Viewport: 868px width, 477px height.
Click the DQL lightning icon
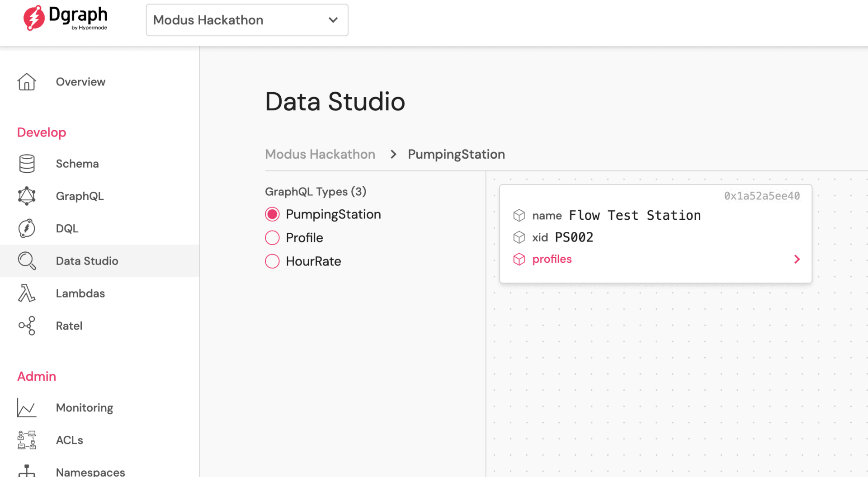tap(27, 228)
